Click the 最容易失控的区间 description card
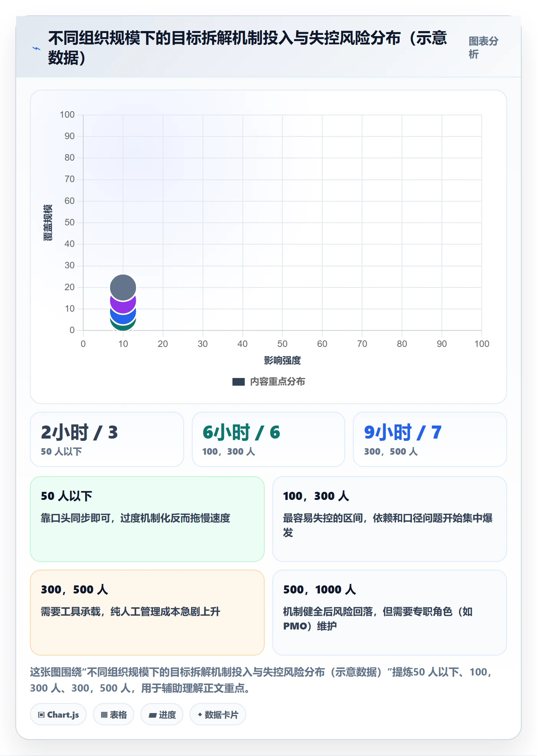The width and height of the screenshot is (537, 756). pos(390,519)
